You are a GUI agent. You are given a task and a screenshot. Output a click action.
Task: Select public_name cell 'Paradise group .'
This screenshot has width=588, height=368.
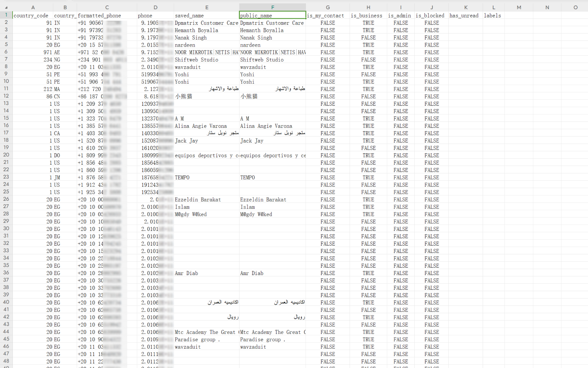(272, 339)
